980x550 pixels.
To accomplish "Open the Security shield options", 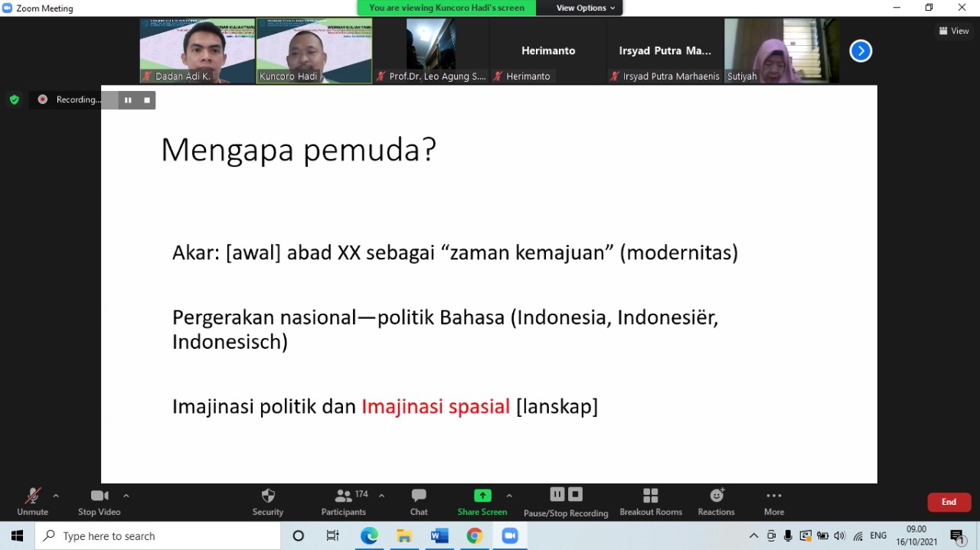I will click(267, 502).
